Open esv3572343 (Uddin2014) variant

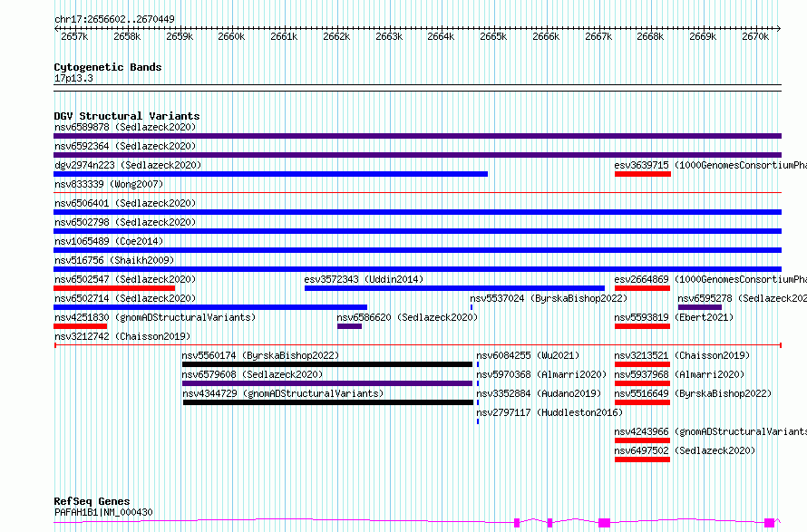point(364,279)
